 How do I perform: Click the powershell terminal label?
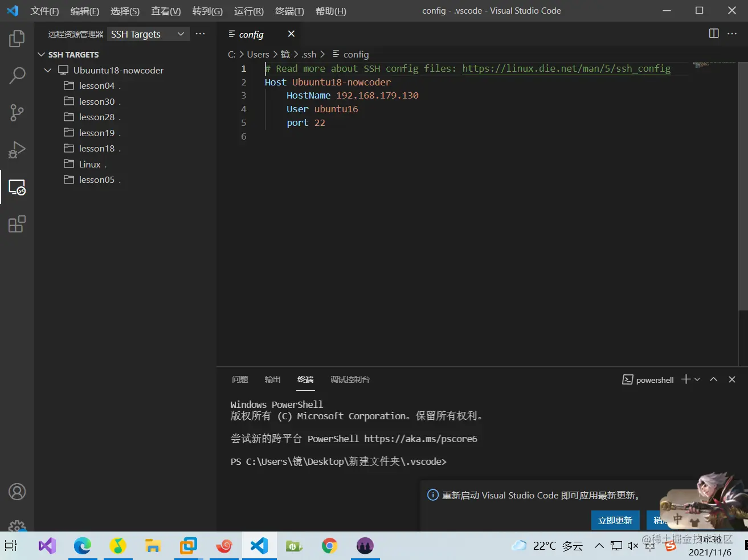click(x=648, y=380)
